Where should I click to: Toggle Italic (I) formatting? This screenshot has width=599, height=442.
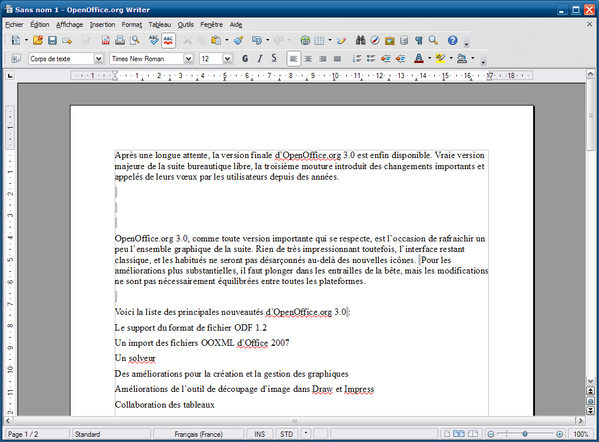point(260,58)
